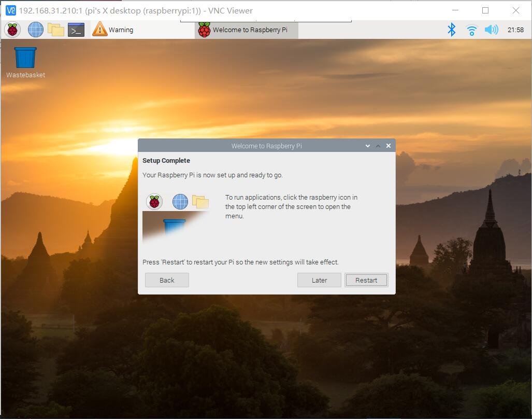The height and width of the screenshot is (419, 532).
Task: Click the volume speaker tray icon
Action: [x=491, y=30]
